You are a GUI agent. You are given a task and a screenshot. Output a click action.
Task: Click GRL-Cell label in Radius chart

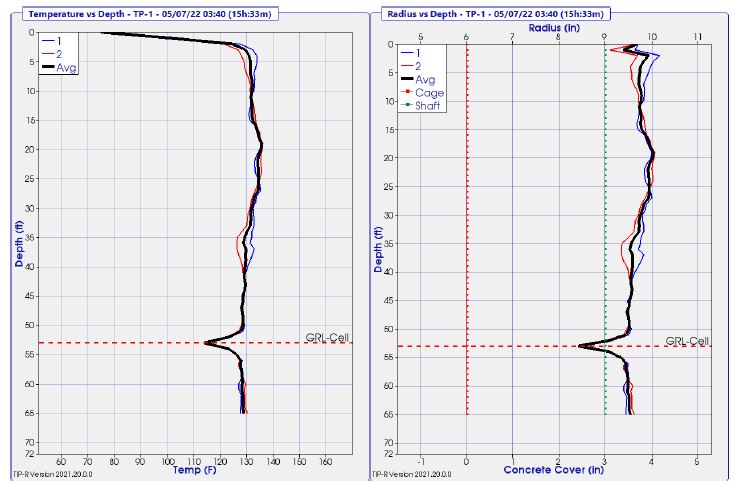point(687,340)
